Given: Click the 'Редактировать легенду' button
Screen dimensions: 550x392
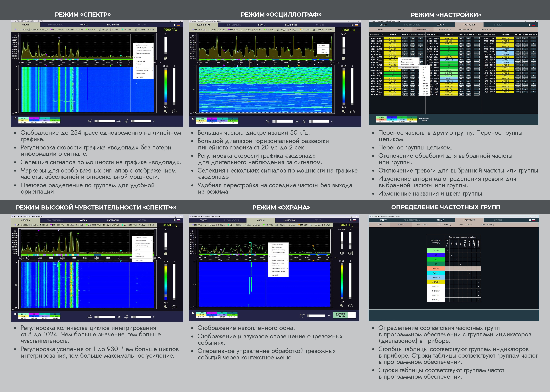Looking at the screenshot, I should (424, 120).
